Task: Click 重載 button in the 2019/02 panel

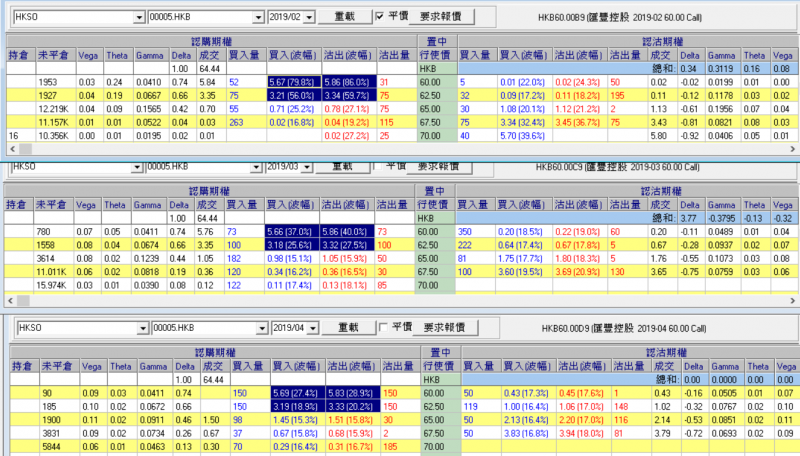Action: point(344,17)
